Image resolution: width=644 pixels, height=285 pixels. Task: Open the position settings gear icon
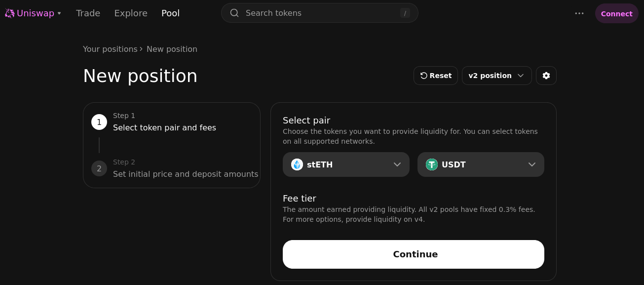[546, 76]
